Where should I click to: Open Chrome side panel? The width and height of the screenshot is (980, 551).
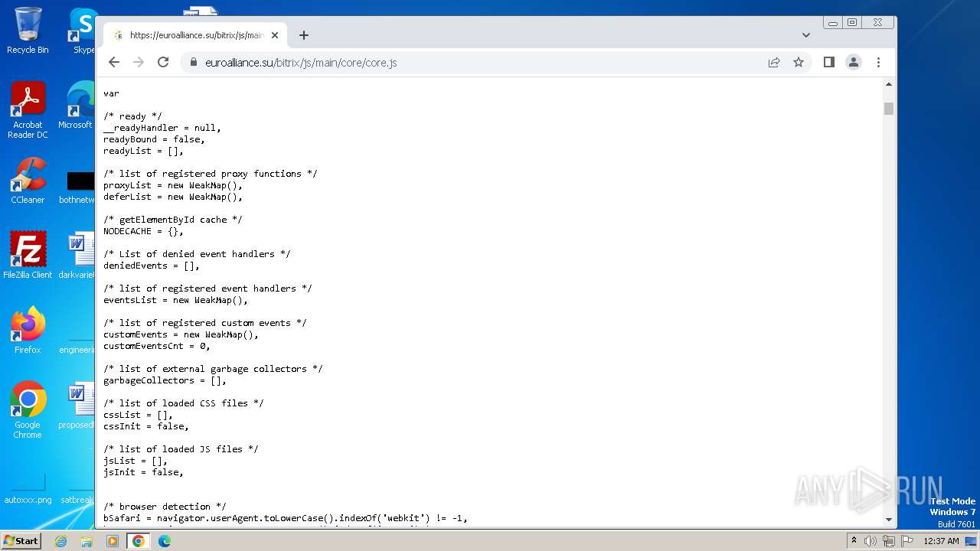828,63
